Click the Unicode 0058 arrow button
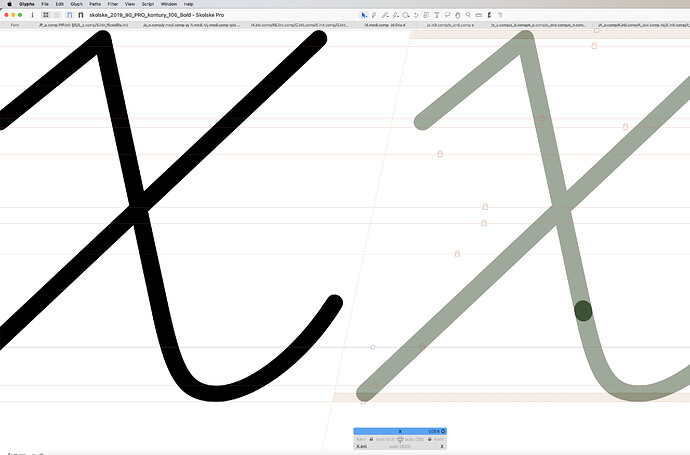 (x=443, y=431)
